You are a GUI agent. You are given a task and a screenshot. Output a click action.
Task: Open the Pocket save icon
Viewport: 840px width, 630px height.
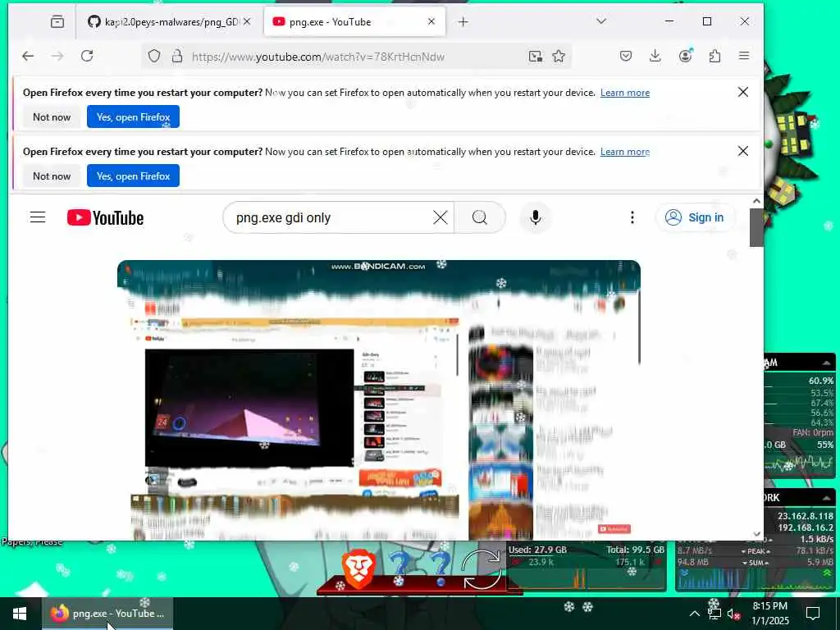[x=626, y=57]
